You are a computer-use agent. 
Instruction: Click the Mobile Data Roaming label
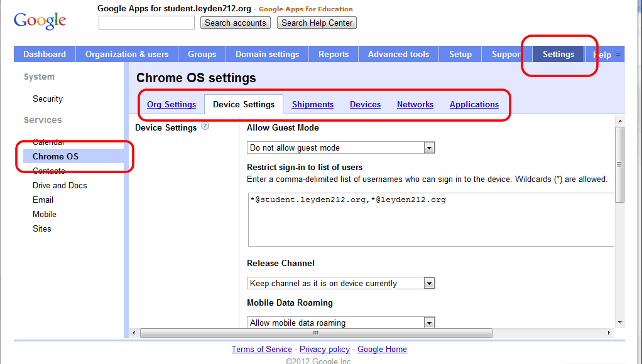coord(290,302)
